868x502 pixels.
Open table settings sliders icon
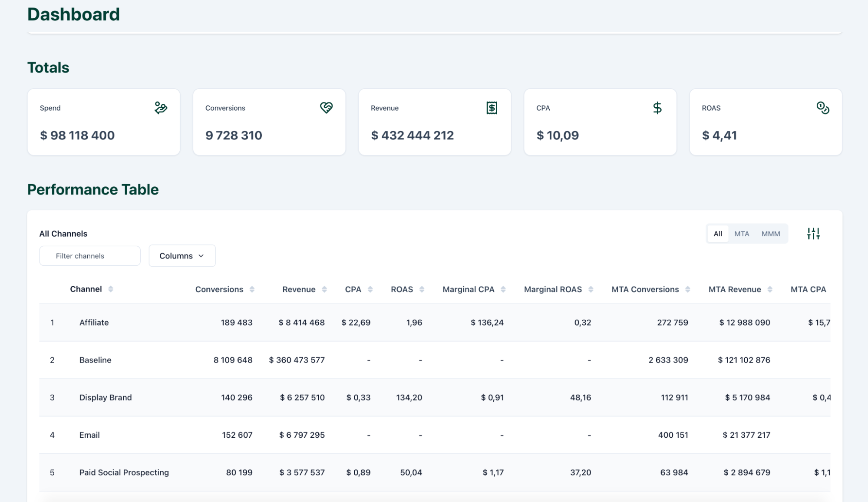813,234
